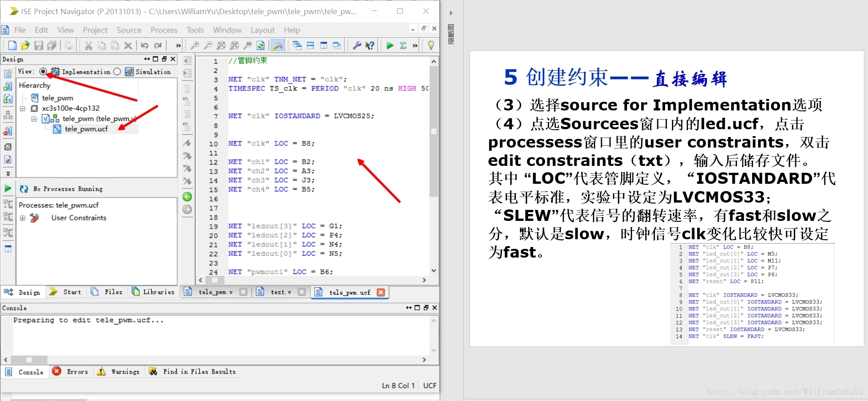This screenshot has width=868, height=401.
Task: Close the test.v editor tab
Action: point(301,292)
